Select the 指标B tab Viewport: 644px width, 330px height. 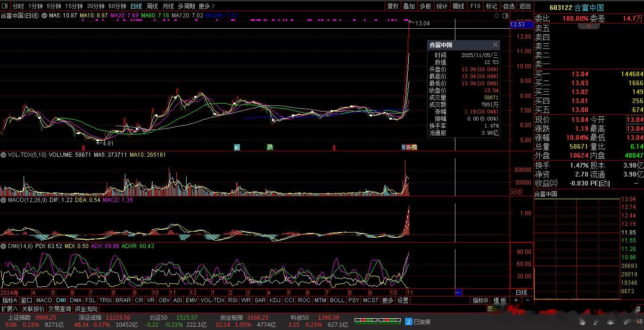pos(480,300)
